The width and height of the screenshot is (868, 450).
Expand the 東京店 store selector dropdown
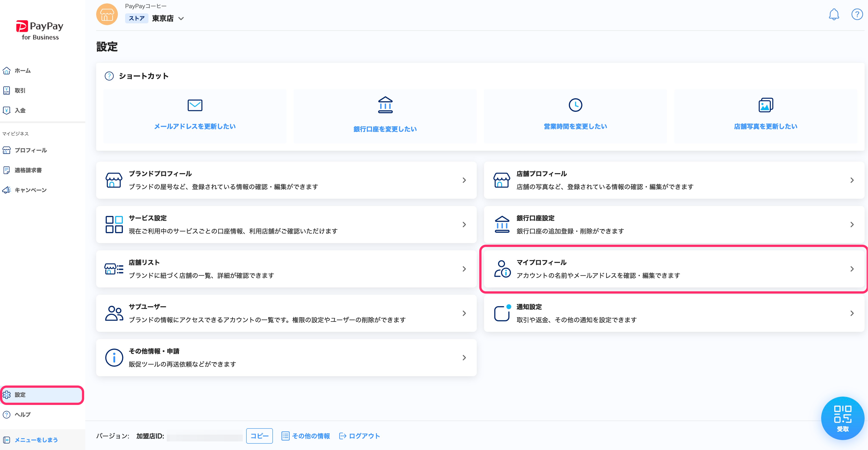[x=181, y=19]
